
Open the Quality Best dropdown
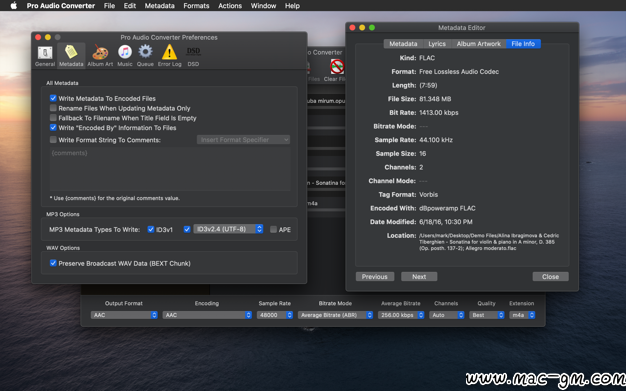pyautogui.click(x=487, y=315)
